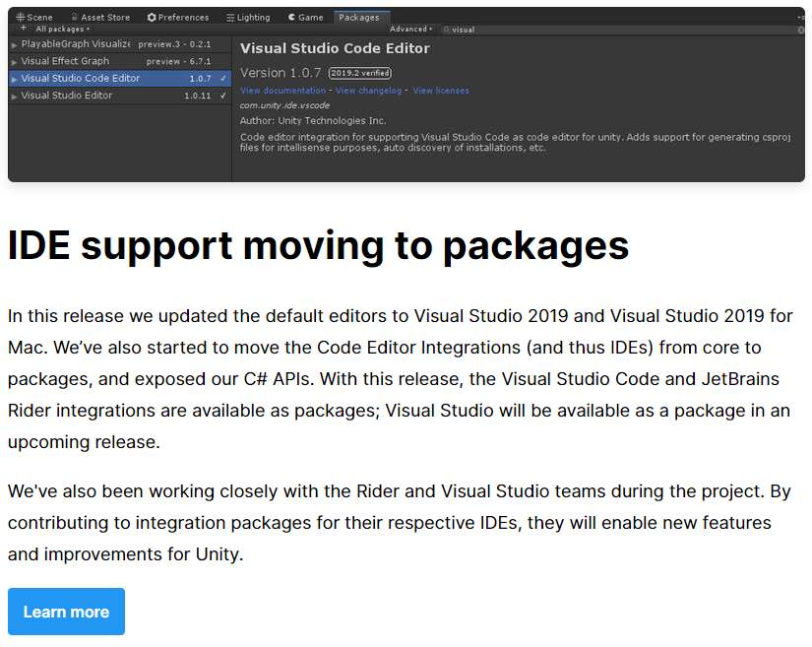The width and height of the screenshot is (812, 647).
Task: Open the View changelog link
Action: (368, 91)
